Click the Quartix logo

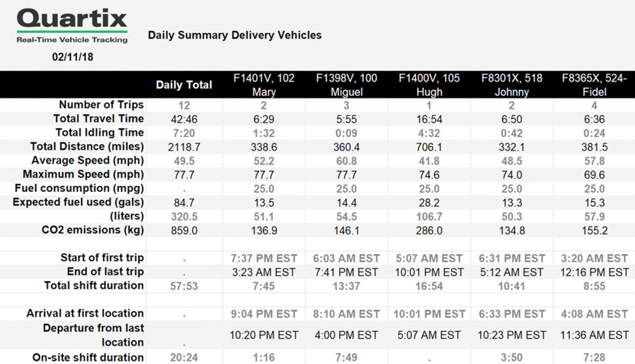[x=72, y=26]
